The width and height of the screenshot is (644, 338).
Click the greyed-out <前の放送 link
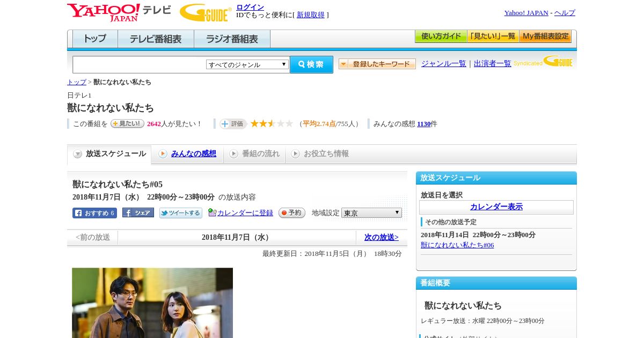[x=93, y=237]
